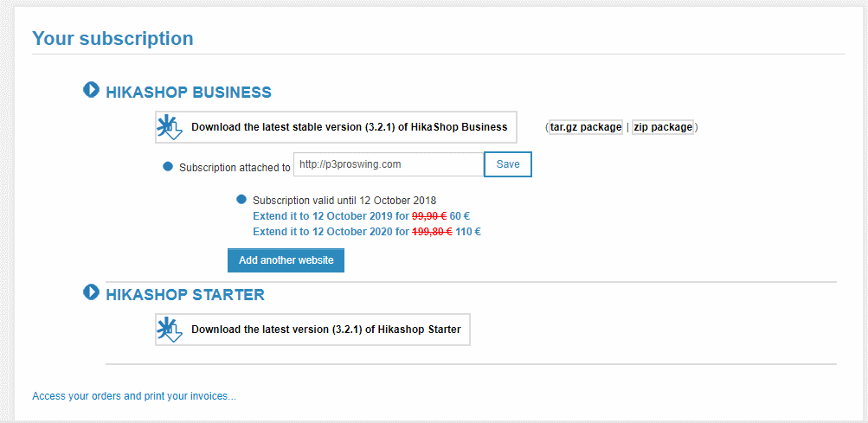
Task: Click the arrow icon beside HIKASHOP STARTER
Action: (91, 292)
